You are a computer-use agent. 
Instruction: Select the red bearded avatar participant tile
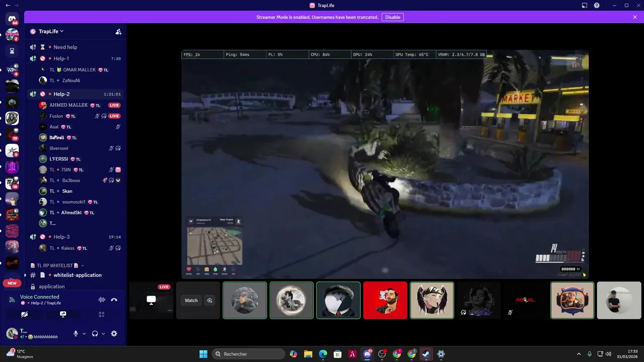[385, 300]
